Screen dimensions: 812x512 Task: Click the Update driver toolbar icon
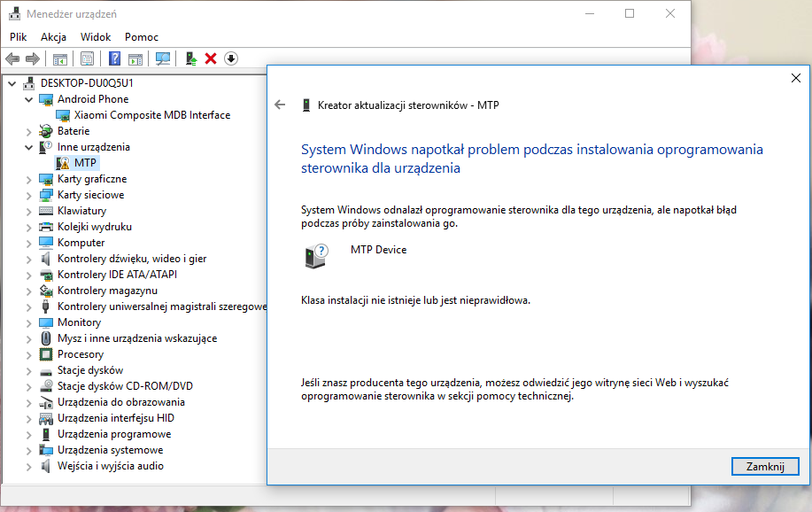point(189,58)
